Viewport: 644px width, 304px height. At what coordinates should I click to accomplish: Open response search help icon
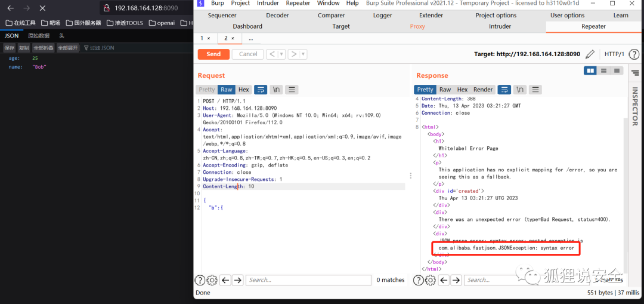[x=418, y=280]
